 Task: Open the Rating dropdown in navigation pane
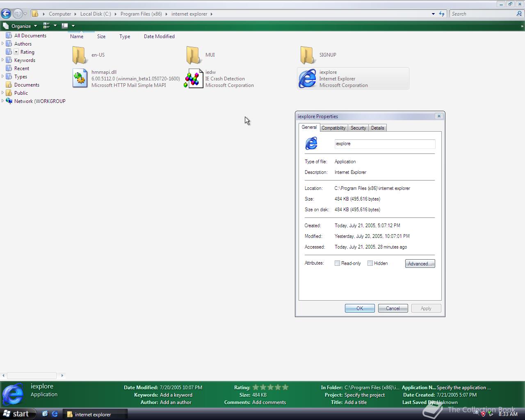pyautogui.click(x=16, y=52)
